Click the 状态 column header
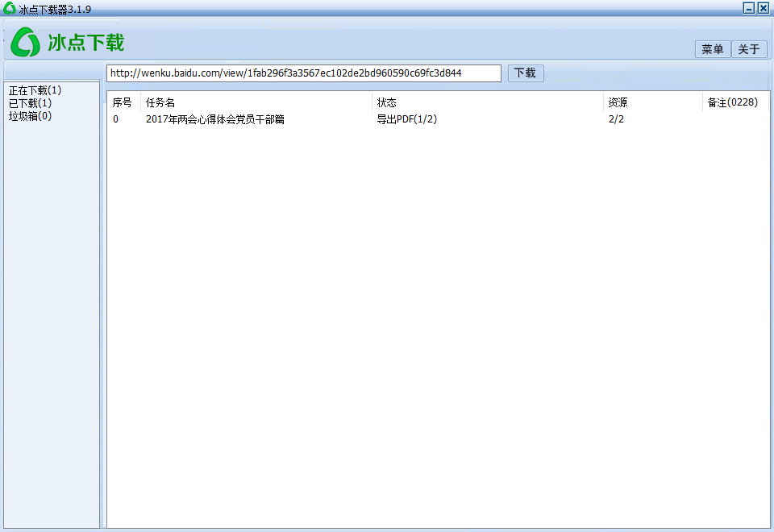This screenshot has height=532, width=774. point(387,102)
